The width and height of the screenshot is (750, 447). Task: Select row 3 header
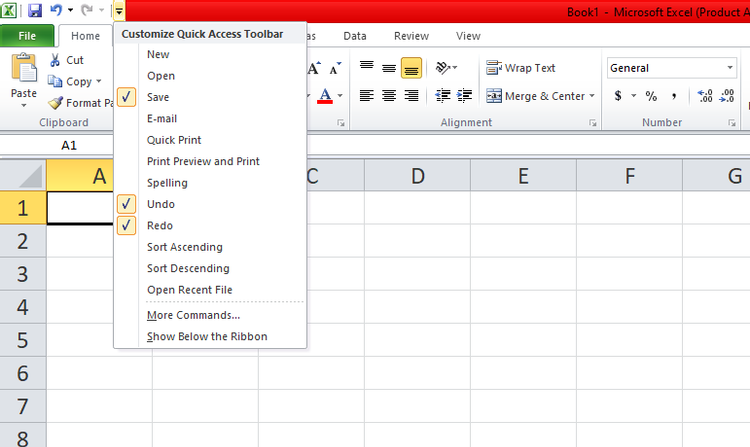click(22, 274)
